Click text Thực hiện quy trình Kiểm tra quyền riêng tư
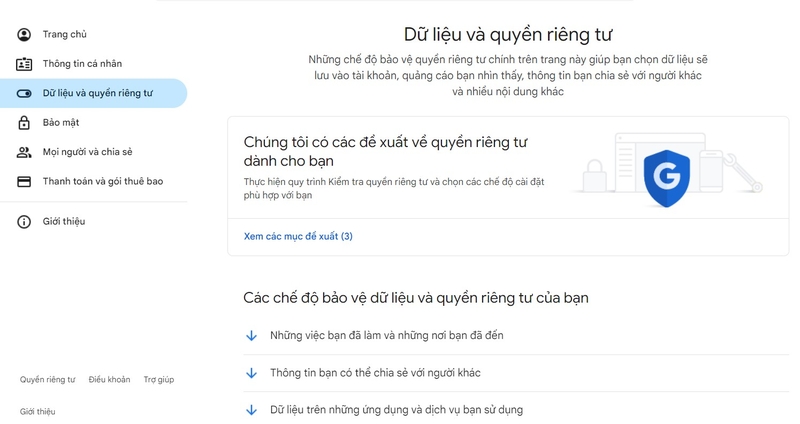The height and width of the screenshot is (424, 800). [x=394, y=188]
